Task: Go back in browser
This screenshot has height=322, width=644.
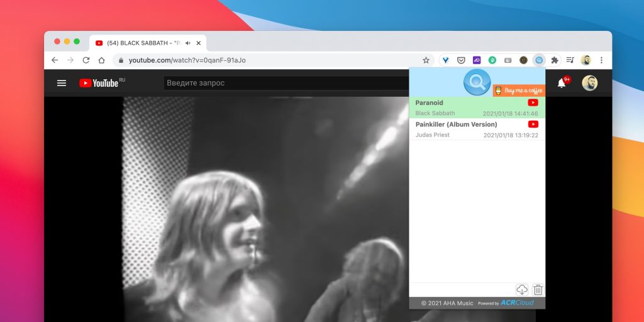Action: tap(55, 60)
